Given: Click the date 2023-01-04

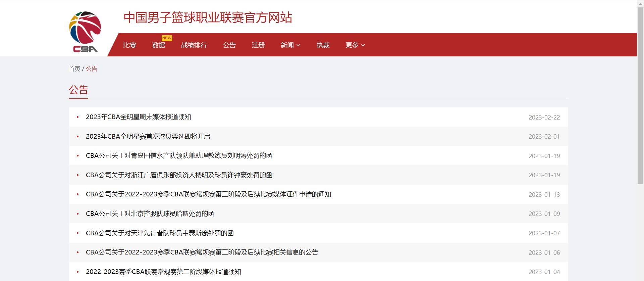Looking at the screenshot, I should pyautogui.click(x=544, y=272).
